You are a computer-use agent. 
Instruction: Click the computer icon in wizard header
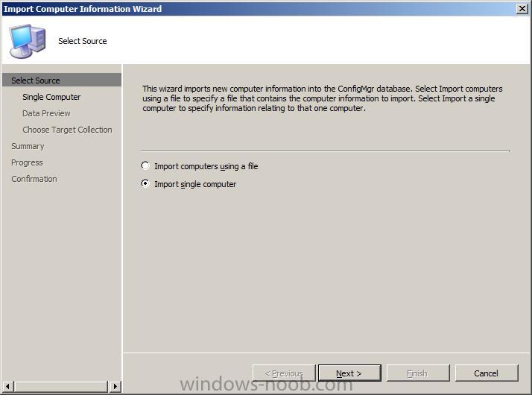[x=28, y=41]
